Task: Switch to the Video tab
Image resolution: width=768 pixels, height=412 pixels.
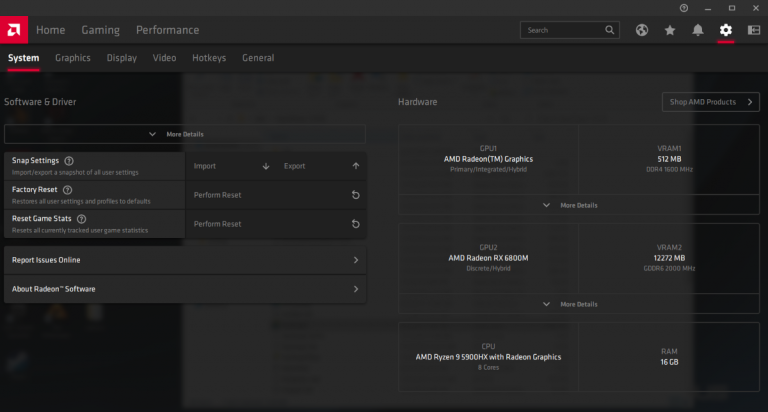Action: [x=164, y=58]
